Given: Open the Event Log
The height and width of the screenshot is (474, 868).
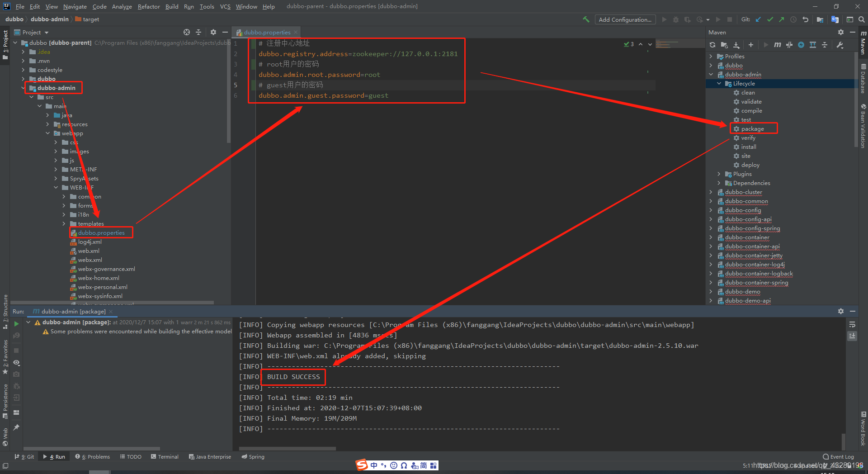Looking at the screenshot, I should click(838, 456).
